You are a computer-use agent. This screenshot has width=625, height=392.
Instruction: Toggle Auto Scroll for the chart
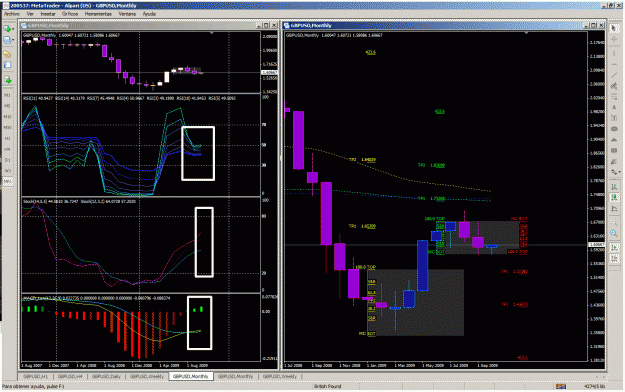pyautogui.click(x=614, y=248)
